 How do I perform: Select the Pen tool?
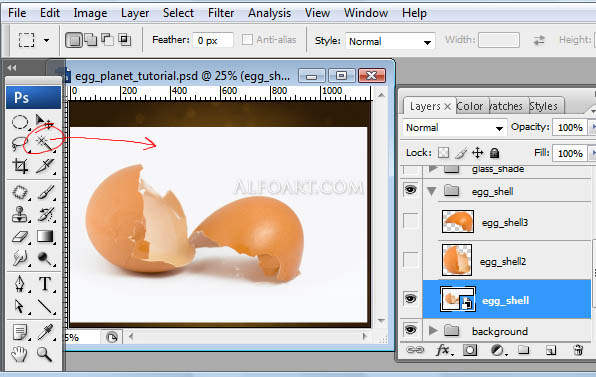[x=20, y=284]
